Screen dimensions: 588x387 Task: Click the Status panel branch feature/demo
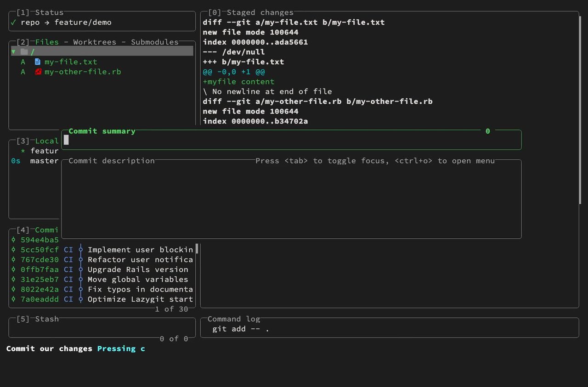click(x=83, y=22)
